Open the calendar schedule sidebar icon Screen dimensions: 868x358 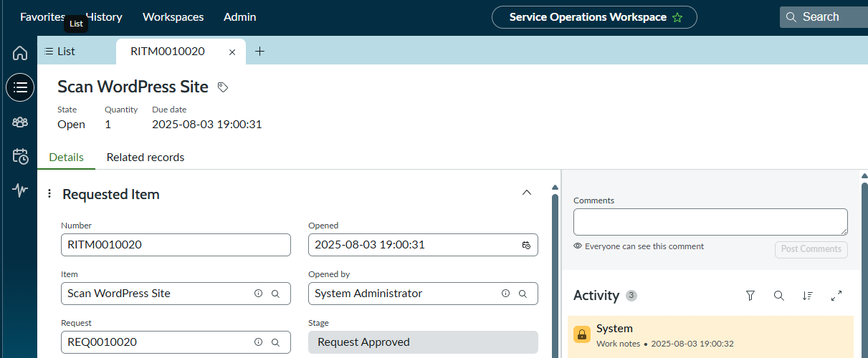20,156
